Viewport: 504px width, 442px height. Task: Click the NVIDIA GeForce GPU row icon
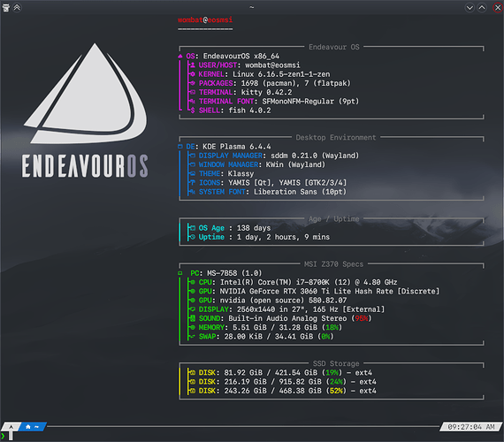click(193, 291)
